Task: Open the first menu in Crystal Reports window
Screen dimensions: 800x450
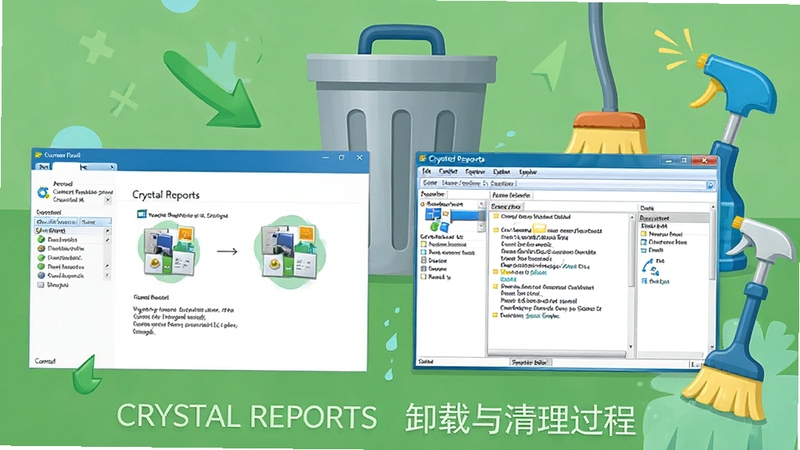Action: (426, 172)
